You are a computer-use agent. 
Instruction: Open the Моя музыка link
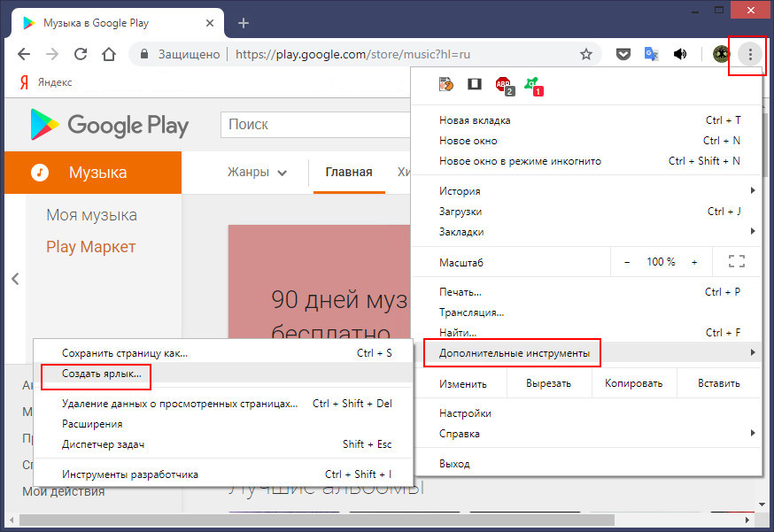(x=92, y=215)
